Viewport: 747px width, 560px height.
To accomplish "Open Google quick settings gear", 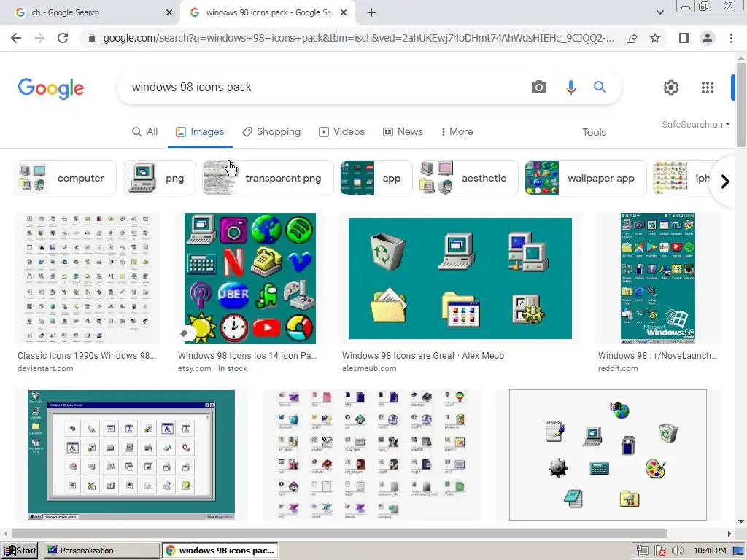I will pos(671,87).
